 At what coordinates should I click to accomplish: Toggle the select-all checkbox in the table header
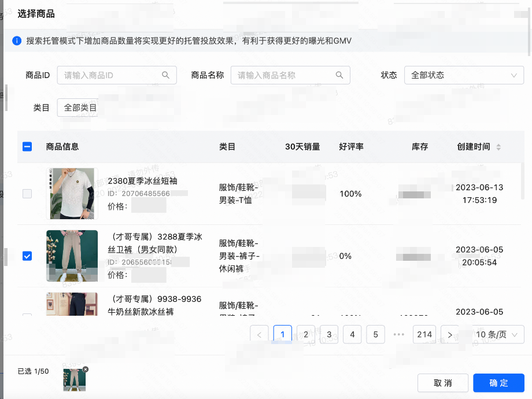tap(27, 146)
